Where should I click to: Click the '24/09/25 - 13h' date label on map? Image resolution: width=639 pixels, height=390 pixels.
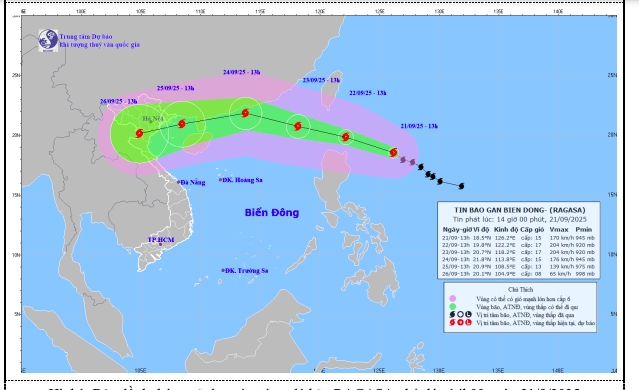[242, 72]
